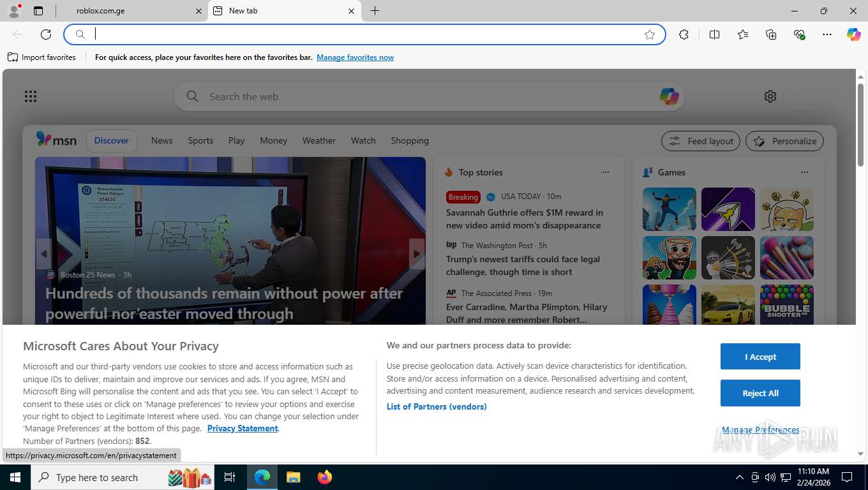
Task: Switch to the News tab
Action: [162, 140]
